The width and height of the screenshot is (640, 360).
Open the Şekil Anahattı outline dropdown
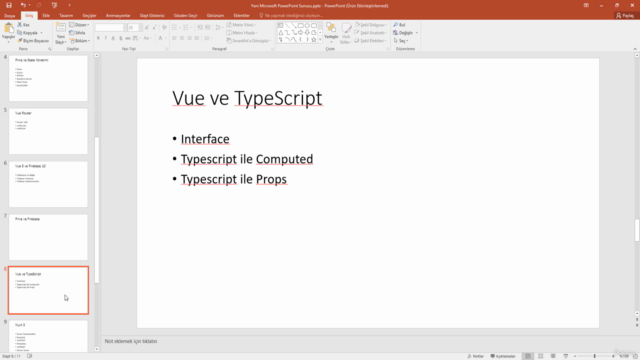[371, 33]
